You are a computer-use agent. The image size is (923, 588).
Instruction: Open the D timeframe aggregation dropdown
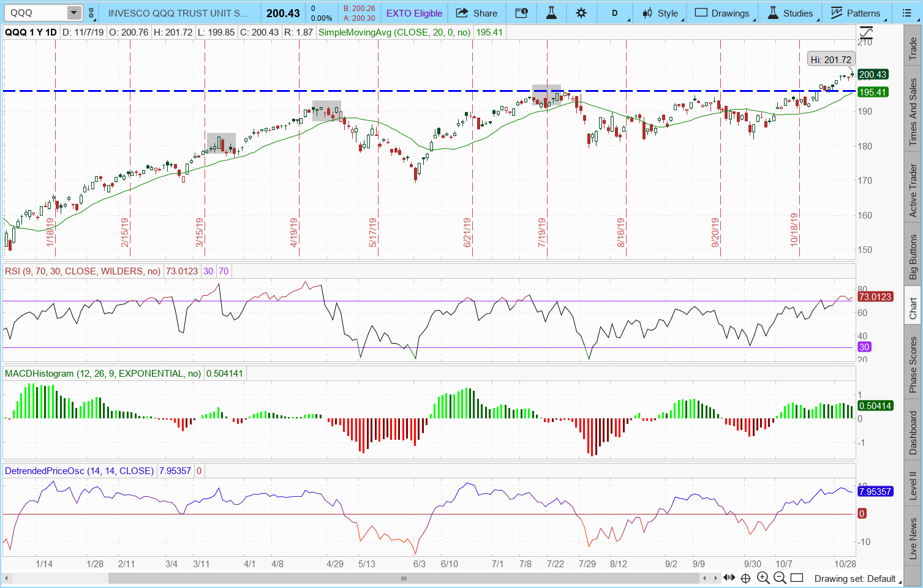click(x=615, y=13)
